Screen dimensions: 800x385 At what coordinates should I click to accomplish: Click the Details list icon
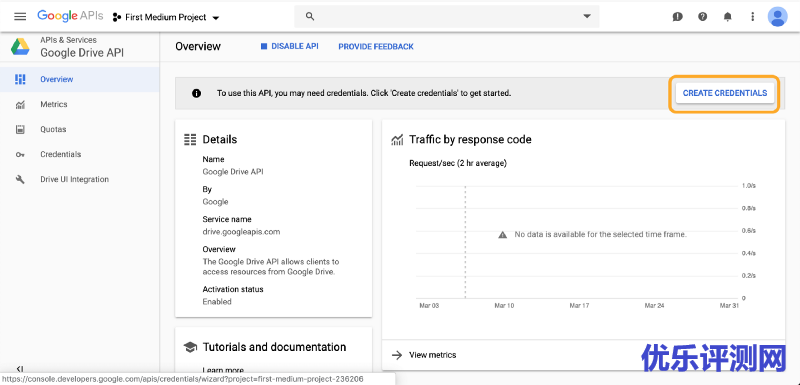click(190, 140)
